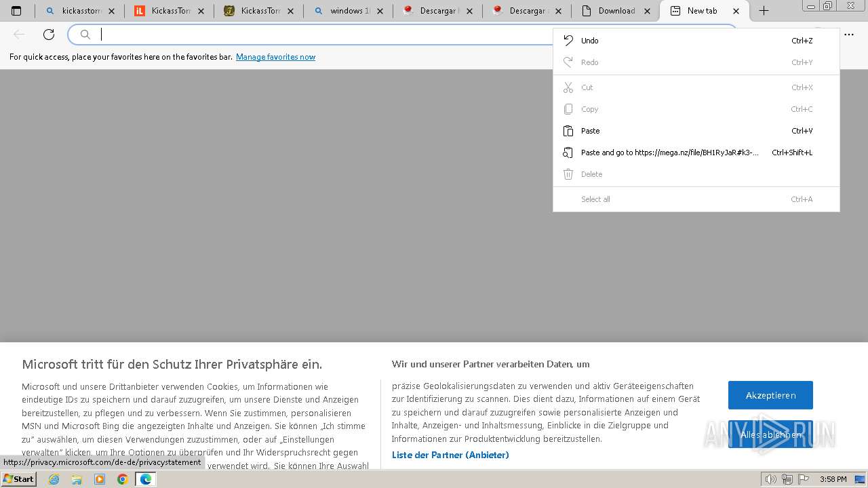The width and height of the screenshot is (868, 488).
Task: Switch to first Descargar tab
Action: tap(437, 11)
